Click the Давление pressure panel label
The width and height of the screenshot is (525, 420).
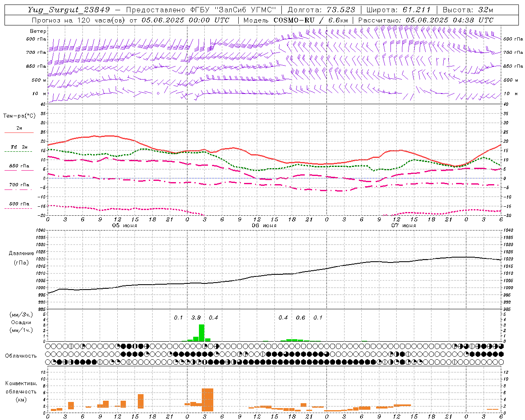click(21, 253)
